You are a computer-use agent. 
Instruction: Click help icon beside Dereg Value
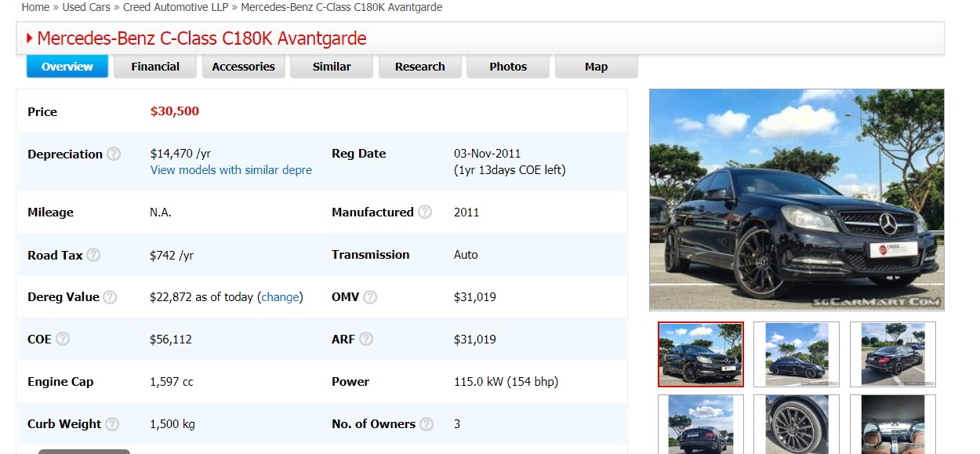pos(110,297)
